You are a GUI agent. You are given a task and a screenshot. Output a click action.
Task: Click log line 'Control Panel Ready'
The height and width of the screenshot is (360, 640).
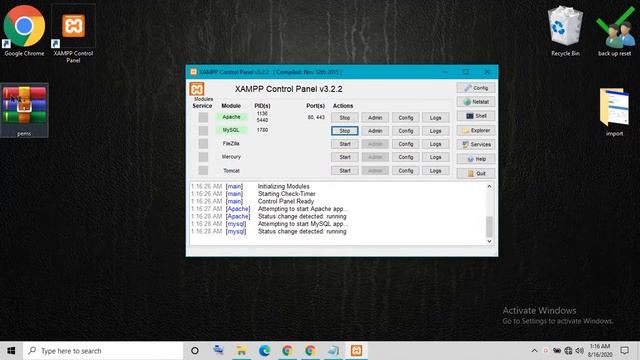286,201
